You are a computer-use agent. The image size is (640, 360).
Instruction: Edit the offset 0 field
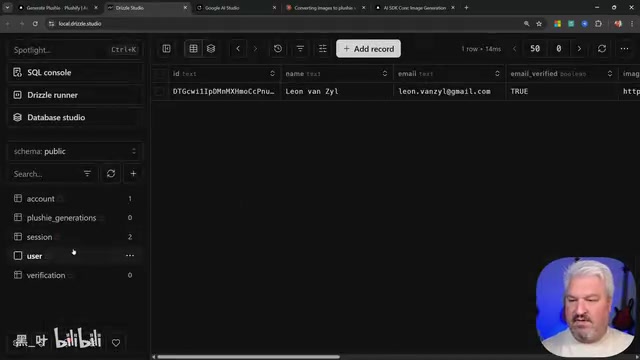click(559, 49)
